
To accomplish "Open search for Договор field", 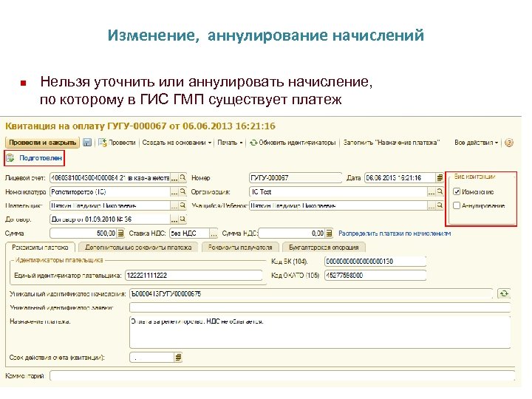I will point(183,219).
